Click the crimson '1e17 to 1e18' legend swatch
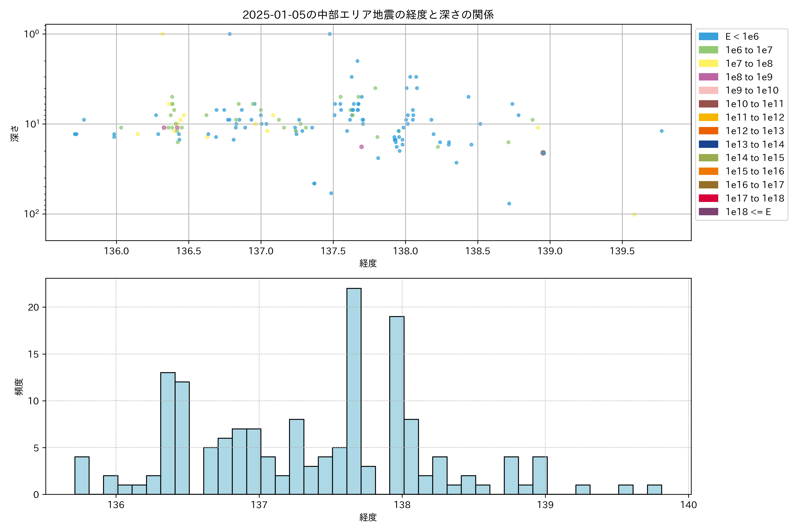Viewport: 798px width, 532px height. 708,198
